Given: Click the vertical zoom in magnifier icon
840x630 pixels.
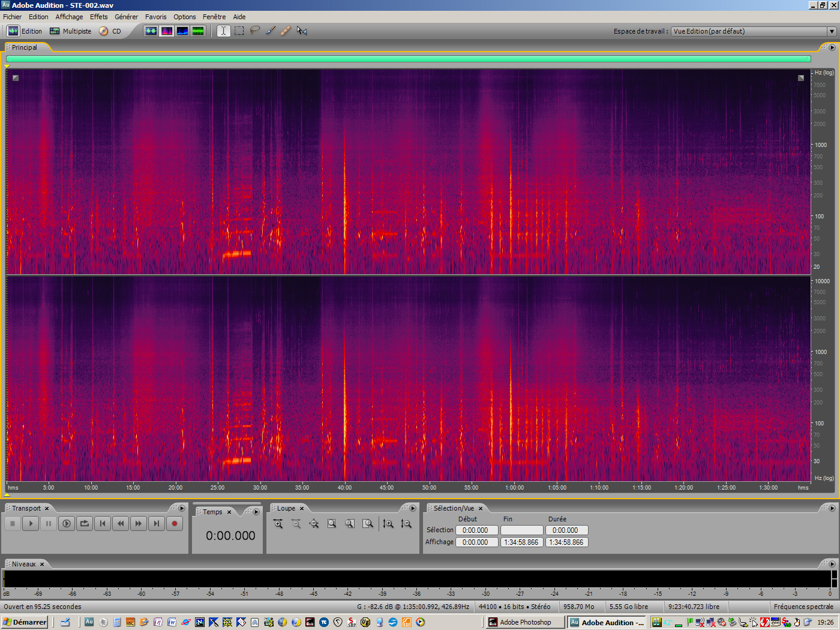Looking at the screenshot, I should 388,523.
